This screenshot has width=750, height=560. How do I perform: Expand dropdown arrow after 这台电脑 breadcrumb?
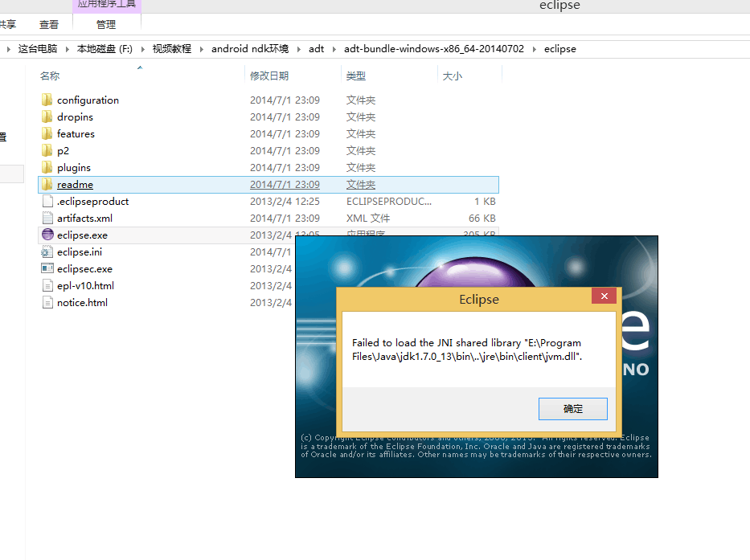[x=67, y=49]
